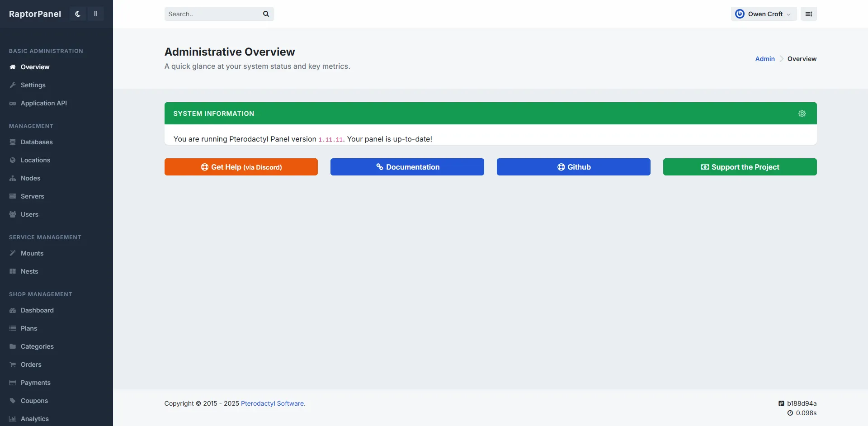This screenshot has height=426, width=868.
Task: Navigate to Servers in the sidebar
Action: tap(32, 196)
